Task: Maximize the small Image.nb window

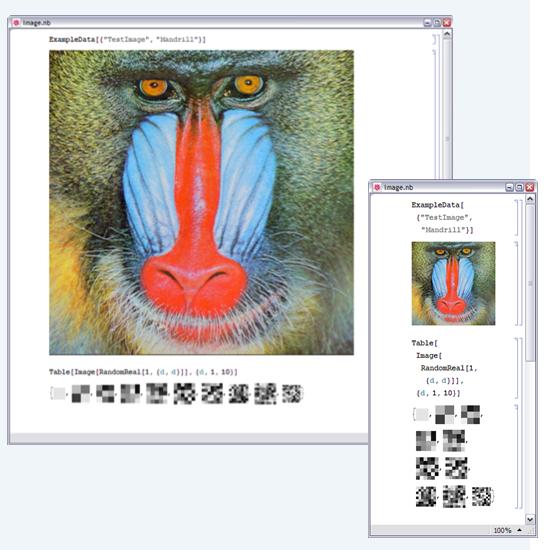Action: coord(519,187)
